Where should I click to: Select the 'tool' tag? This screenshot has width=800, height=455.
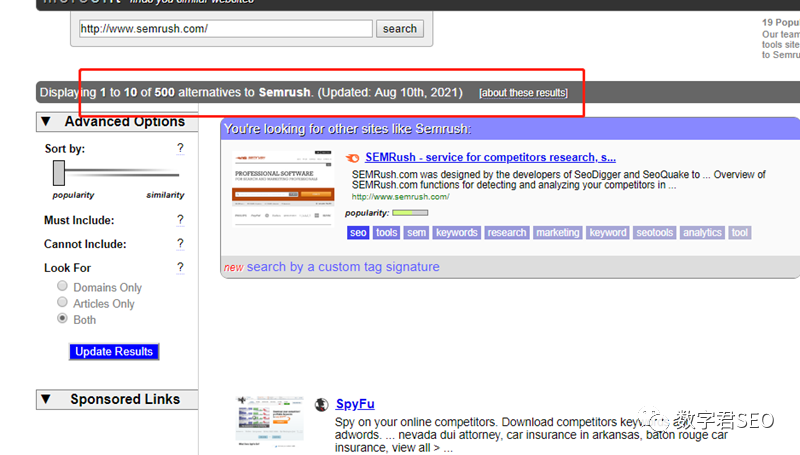[x=740, y=233]
